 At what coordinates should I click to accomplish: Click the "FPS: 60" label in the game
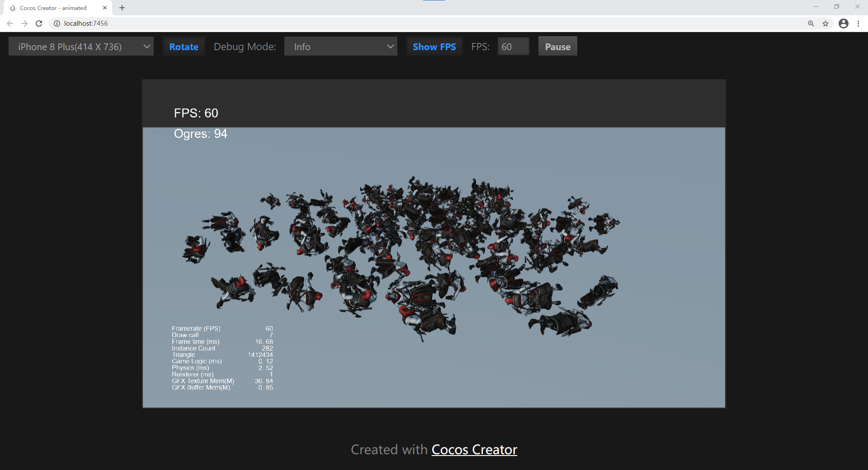tap(196, 113)
